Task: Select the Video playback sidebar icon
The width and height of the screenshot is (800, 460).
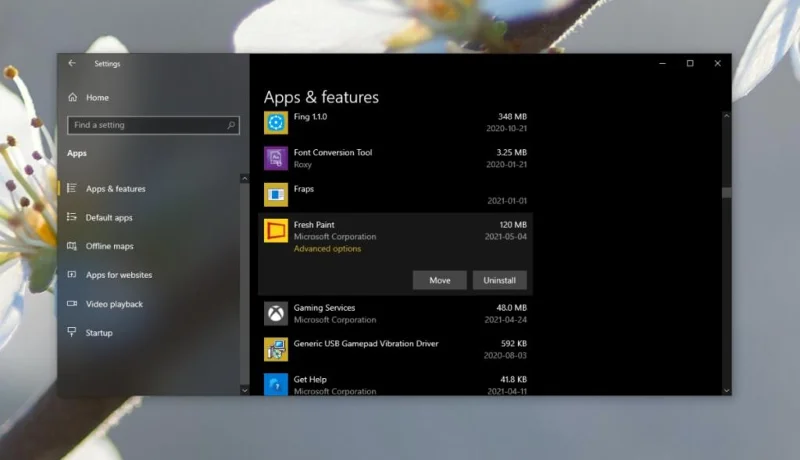Action: tap(72, 303)
